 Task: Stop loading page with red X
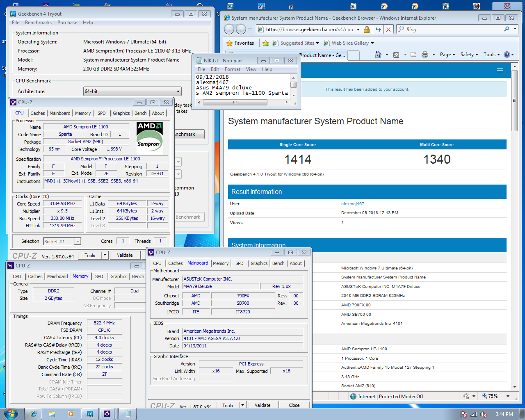coord(388,30)
